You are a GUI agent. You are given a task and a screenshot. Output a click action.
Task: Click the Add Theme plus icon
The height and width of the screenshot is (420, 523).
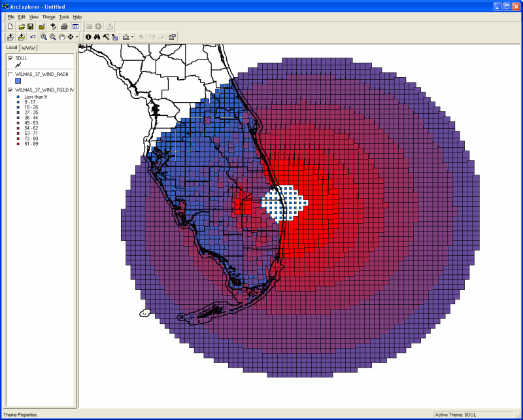[x=53, y=26]
